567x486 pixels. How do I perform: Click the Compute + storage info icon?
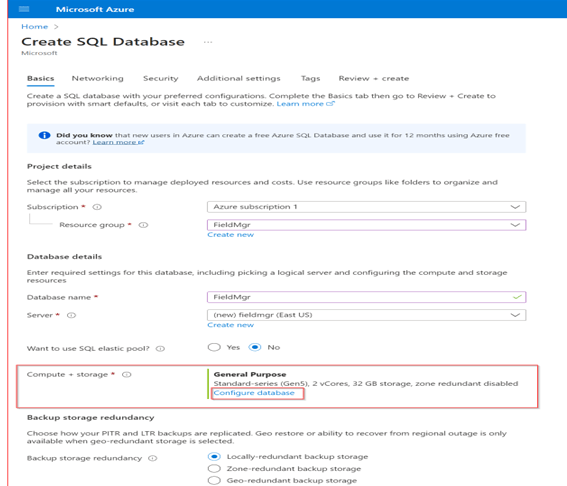point(127,375)
